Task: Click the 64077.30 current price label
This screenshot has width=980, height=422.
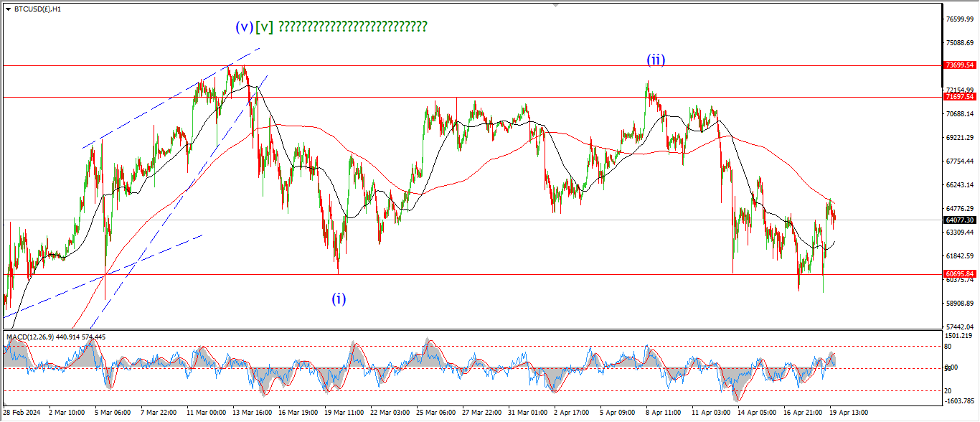Action: pos(959,220)
